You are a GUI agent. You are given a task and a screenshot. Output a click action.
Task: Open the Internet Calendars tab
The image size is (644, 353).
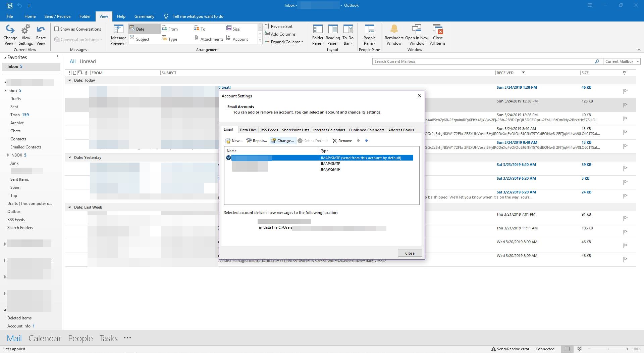pos(329,130)
